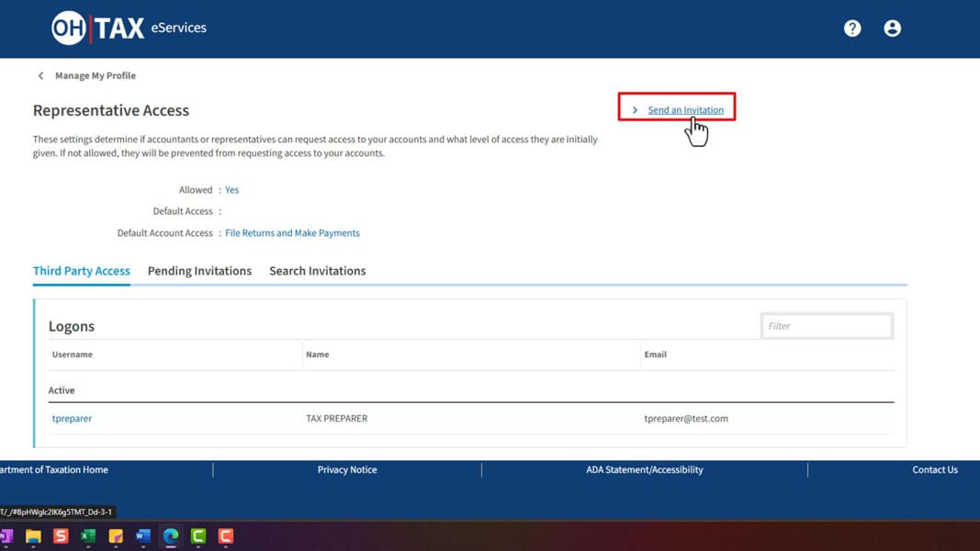
Task: Open Department of Taxation Home footer link
Action: pyautogui.click(x=54, y=470)
